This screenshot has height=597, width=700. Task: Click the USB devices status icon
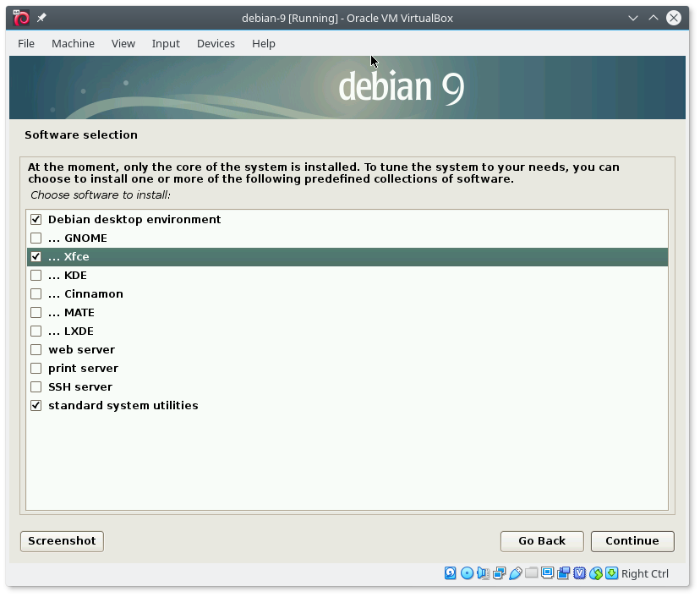point(515,573)
